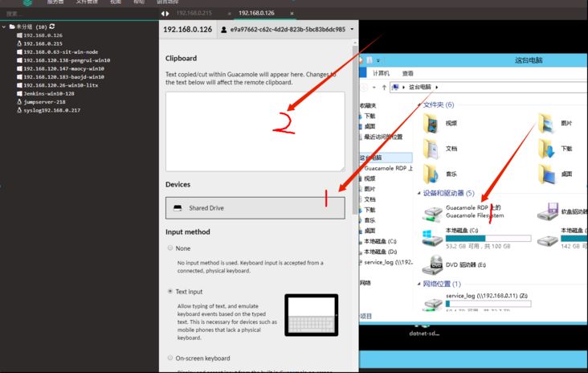Select 这台电脑 in Explorer navigation pane

[x=386, y=158]
